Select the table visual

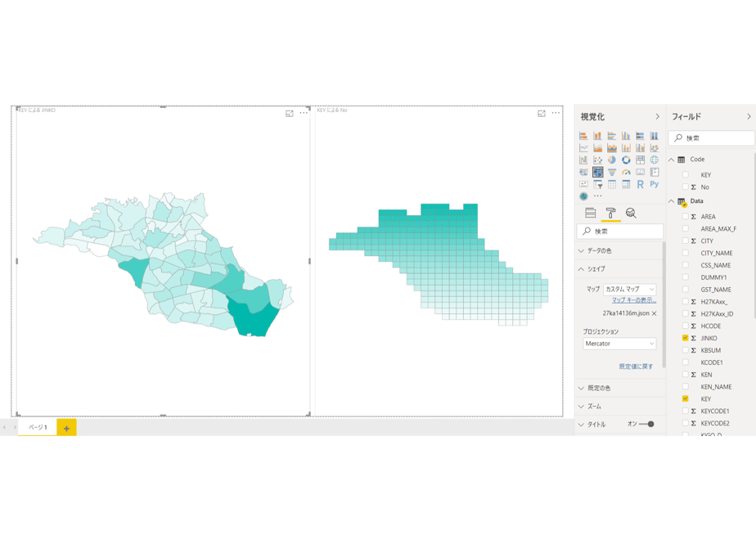click(x=612, y=184)
